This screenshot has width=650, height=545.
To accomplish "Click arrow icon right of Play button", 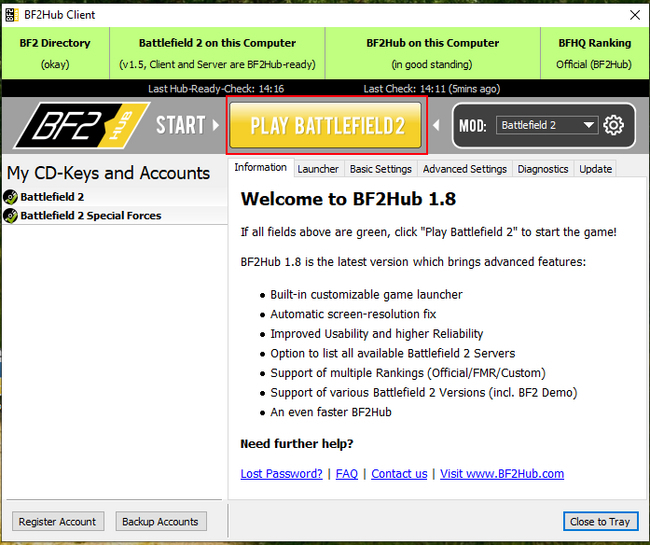I will (436, 125).
